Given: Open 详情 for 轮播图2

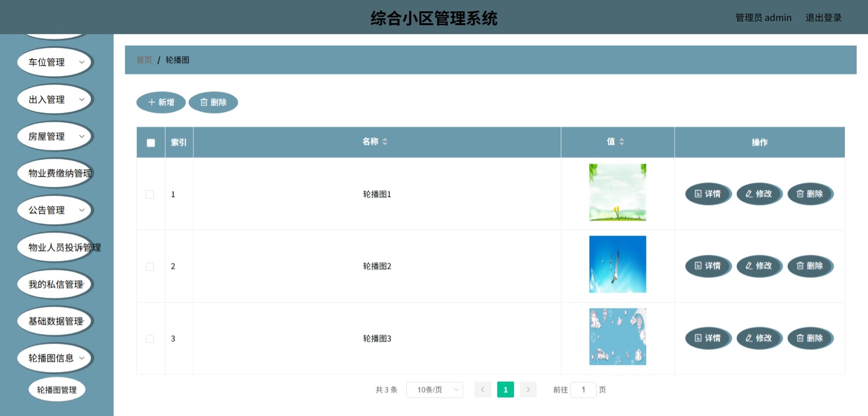Looking at the screenshot, I should [x=708, y=266].
